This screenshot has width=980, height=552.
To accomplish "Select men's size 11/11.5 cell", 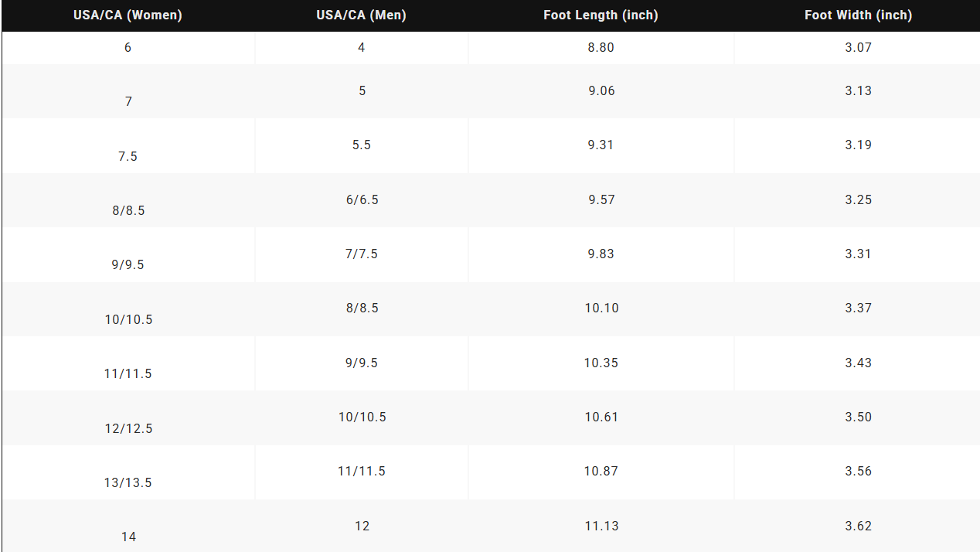I will [x=362, y=472].
